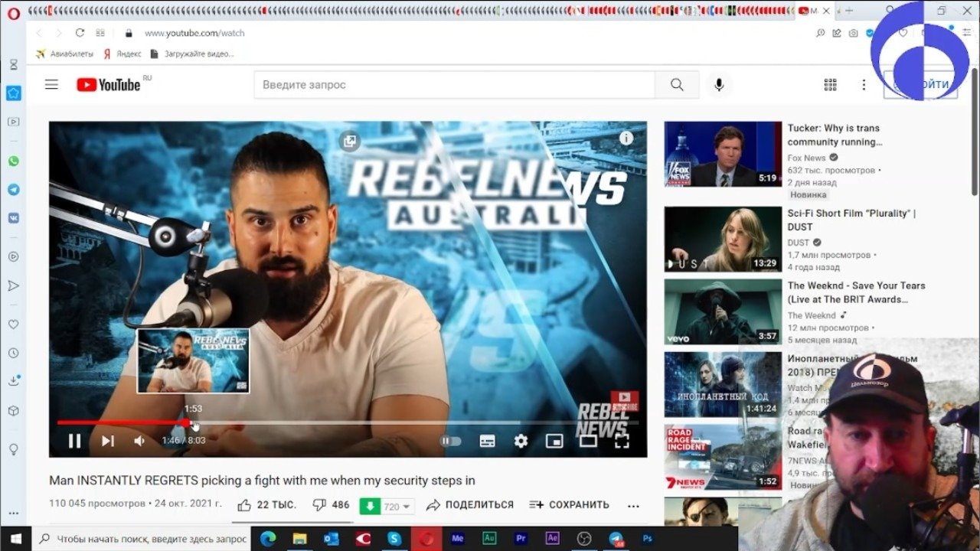Open a new tab with plus button
The width and height of the screenshot is (980, 551).
coord(848,11)
